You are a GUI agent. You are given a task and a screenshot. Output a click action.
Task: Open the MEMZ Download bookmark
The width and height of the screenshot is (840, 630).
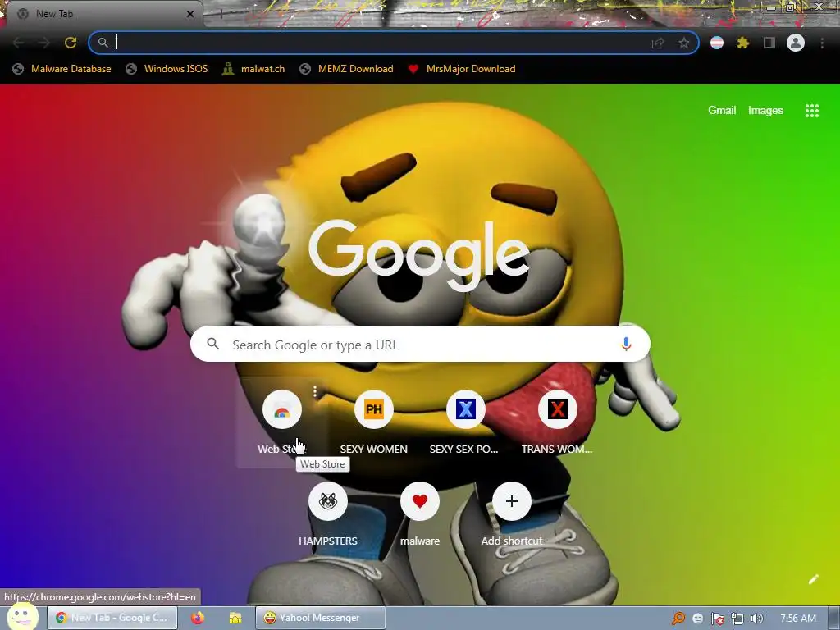tap(347, 69)
